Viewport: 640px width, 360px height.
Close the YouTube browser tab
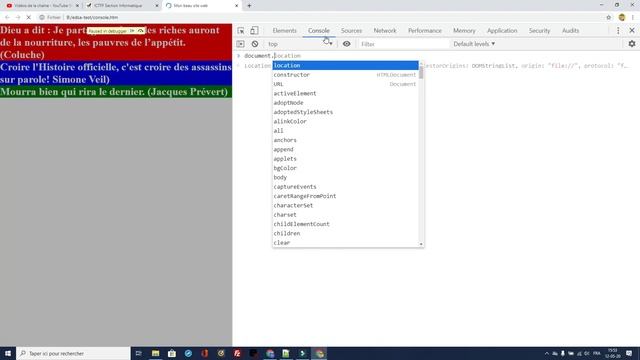[77, 6]
